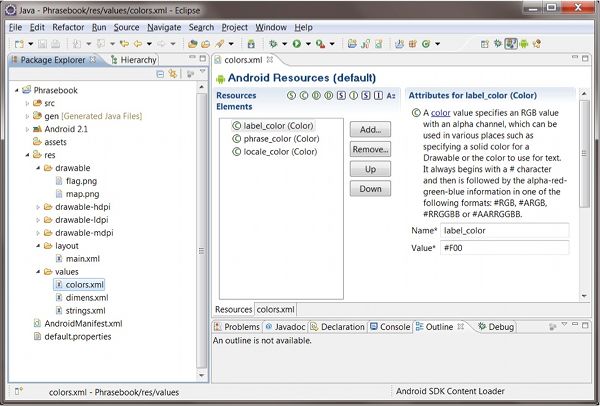Switch to the Console tab

click(x=390, y=327)
